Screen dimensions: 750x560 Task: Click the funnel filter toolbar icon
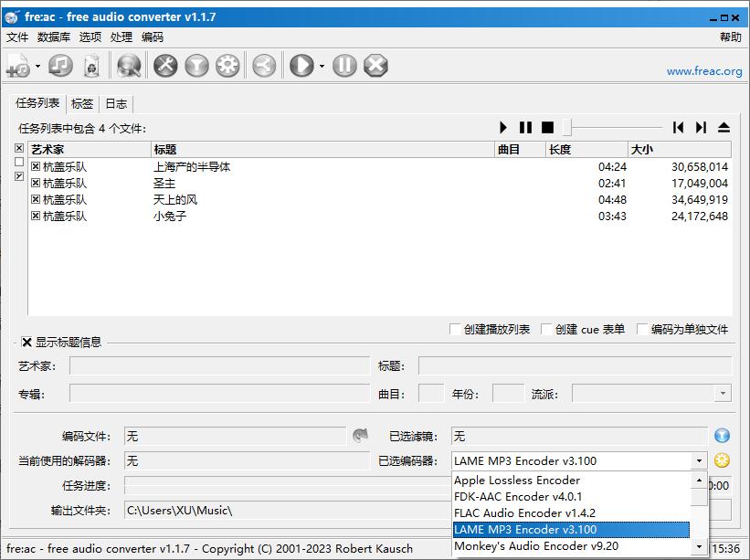[x=196, y=66]
